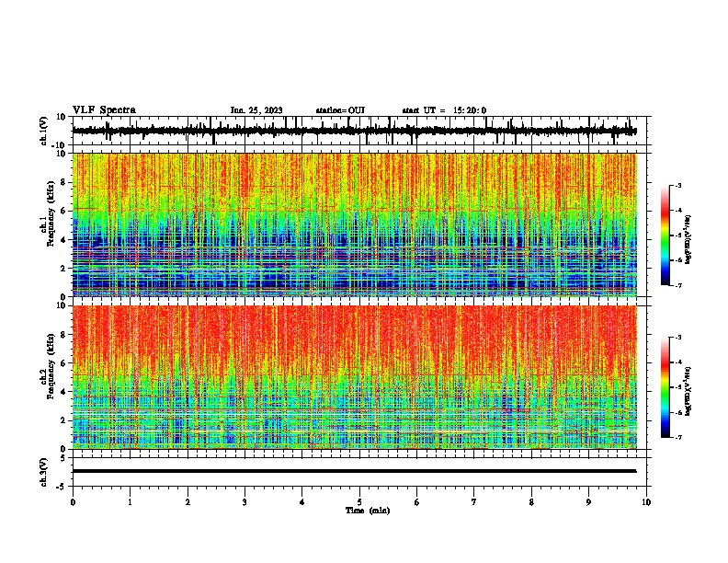The width and height of the screenshot is (728, 563).
Task: Click the ch.2 color bar log(PSD) label
Action: (688, 391)
